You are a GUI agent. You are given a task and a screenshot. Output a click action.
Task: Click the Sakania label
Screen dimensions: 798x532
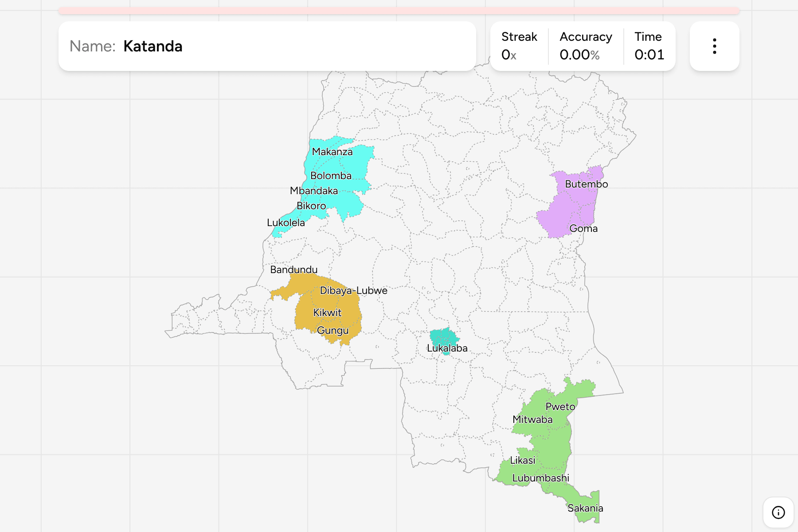click(x=585, y=508)
